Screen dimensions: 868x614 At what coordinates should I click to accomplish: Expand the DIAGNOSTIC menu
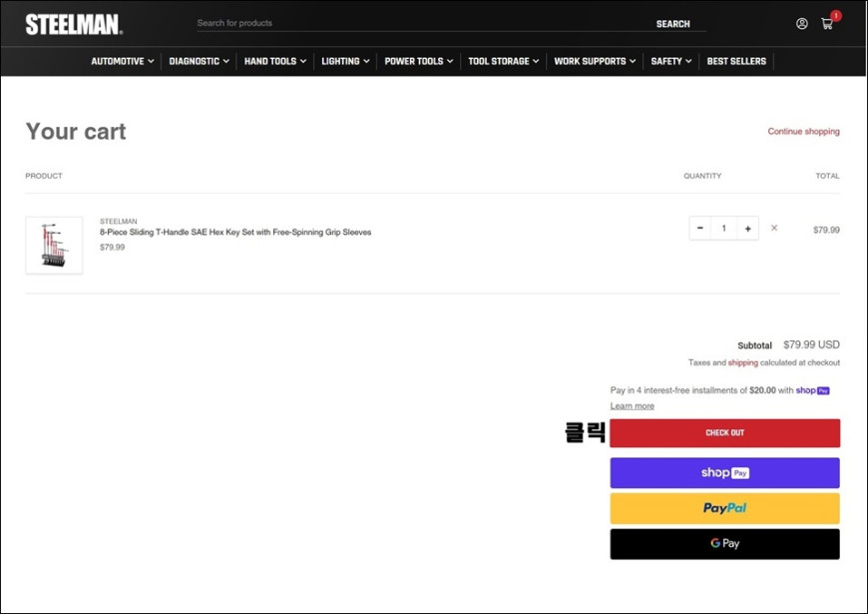tap(199, 61)
